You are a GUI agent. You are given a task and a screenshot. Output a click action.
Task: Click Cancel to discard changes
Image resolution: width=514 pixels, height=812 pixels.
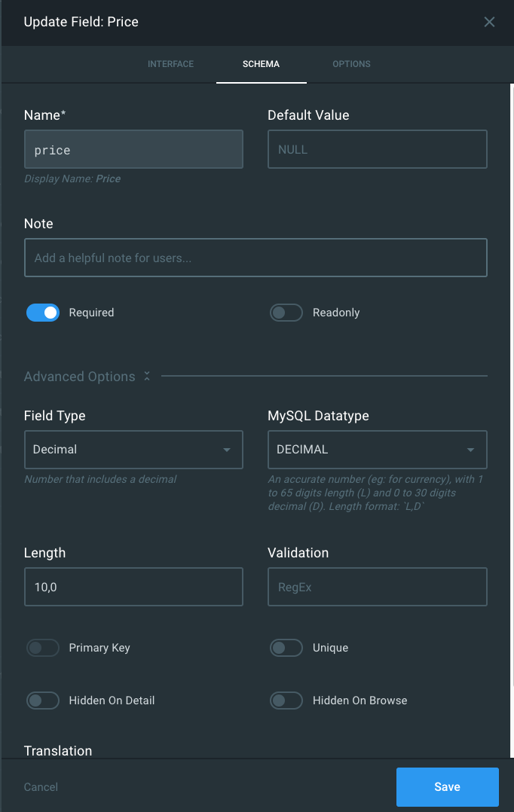coord(41,786)
